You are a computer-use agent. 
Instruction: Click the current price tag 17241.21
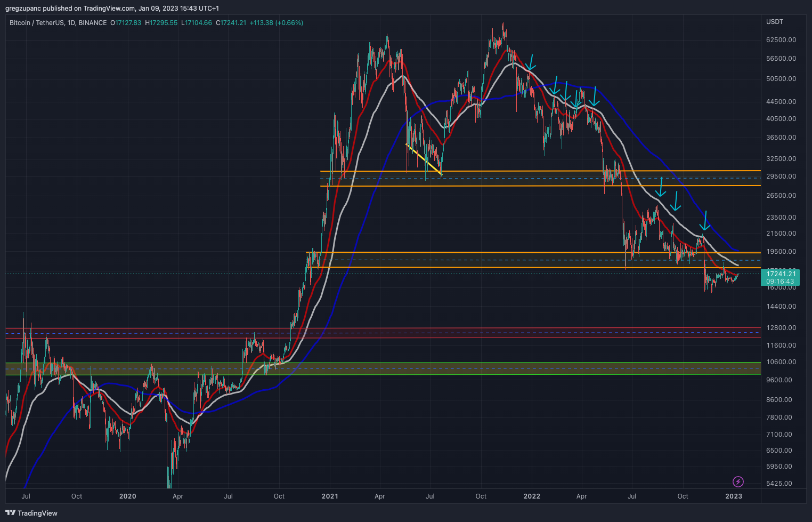click(781, 274)
